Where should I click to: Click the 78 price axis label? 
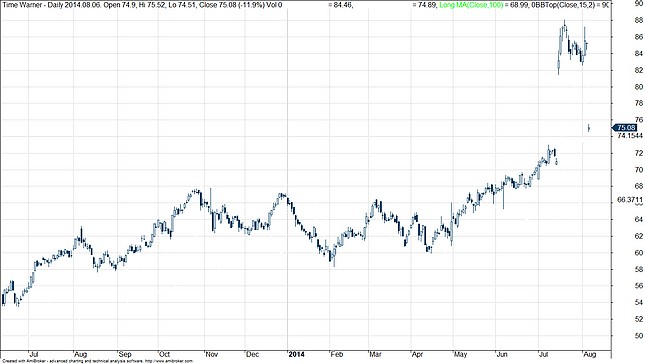click(638, 103)
